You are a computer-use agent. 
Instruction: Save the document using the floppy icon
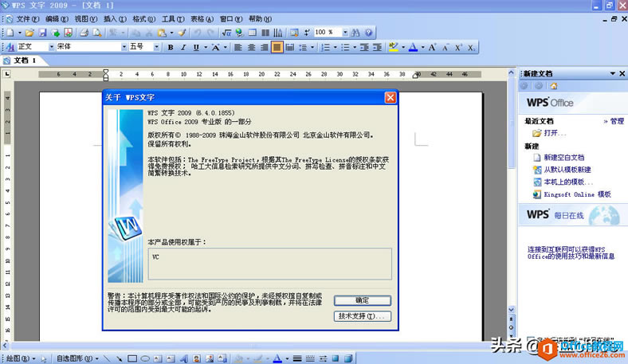point(42,33)
